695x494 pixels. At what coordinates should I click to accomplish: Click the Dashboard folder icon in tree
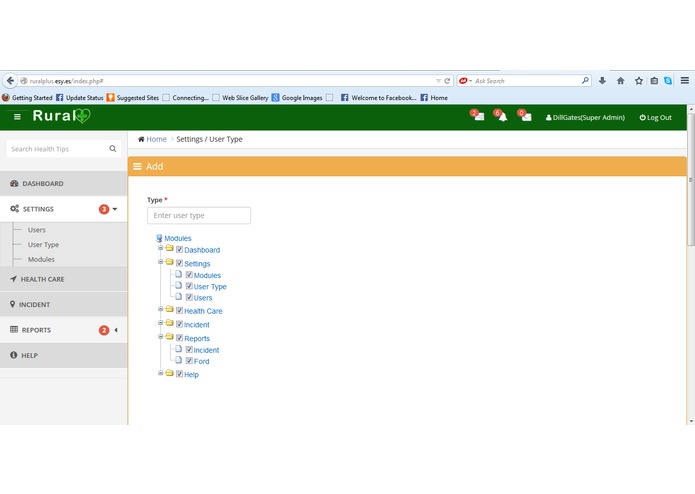click(169, 249)
